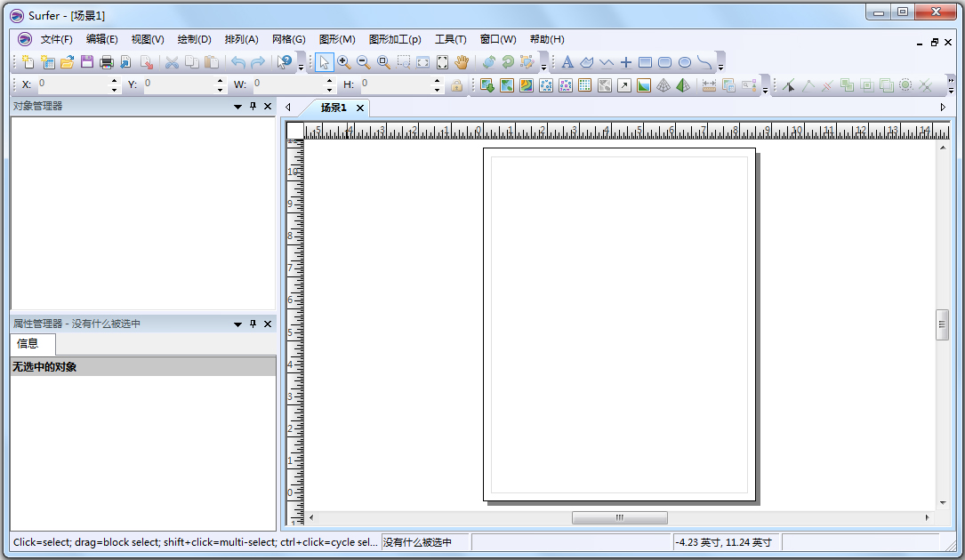Click the New 3D Wireframe icon
The width and height of the screenshot is (965, 560).
coord(663,85)
